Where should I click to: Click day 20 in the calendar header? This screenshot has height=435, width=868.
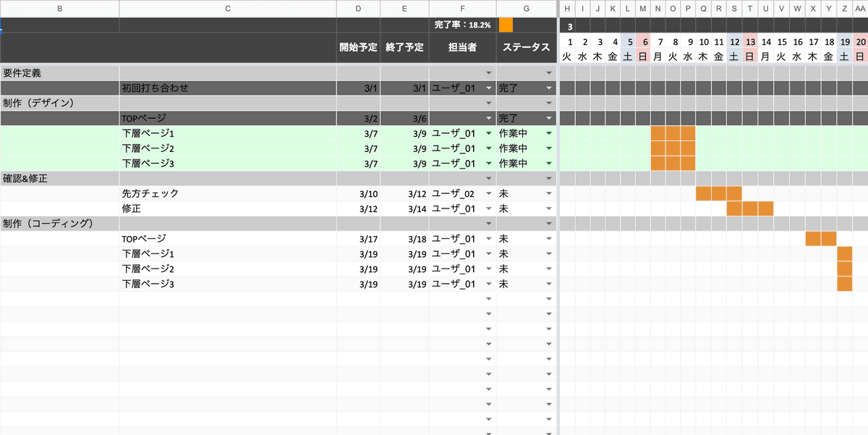pyautogui.click(x=860, y=42)
